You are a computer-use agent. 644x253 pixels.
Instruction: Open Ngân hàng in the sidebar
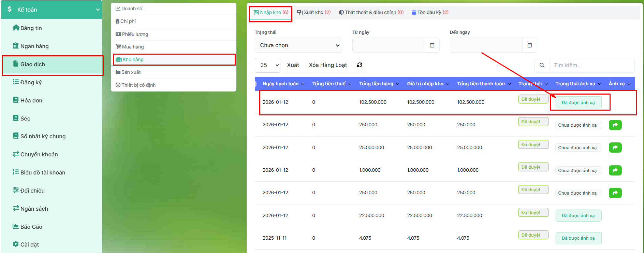34,46
